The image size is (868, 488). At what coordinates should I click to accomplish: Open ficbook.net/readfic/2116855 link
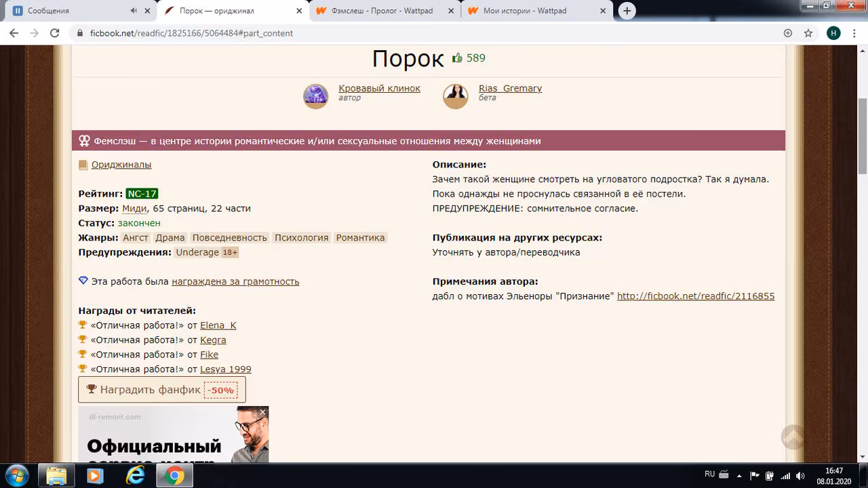coord(696,296)
